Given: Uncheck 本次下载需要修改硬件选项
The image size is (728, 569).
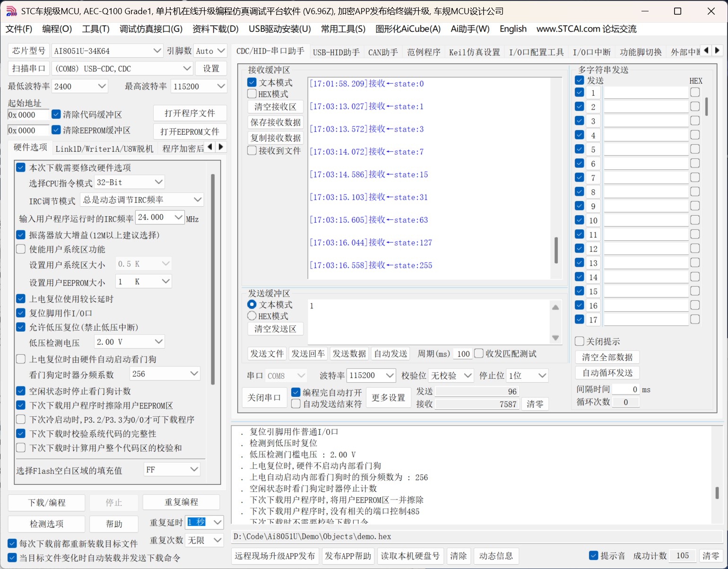Looking at the screenshot, I should click(21, 167).
